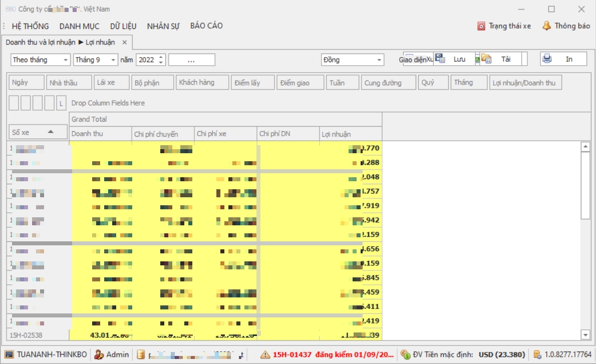
Task: Open the Tháng 9 month dropdown
Action: click(x=113, y=60)
